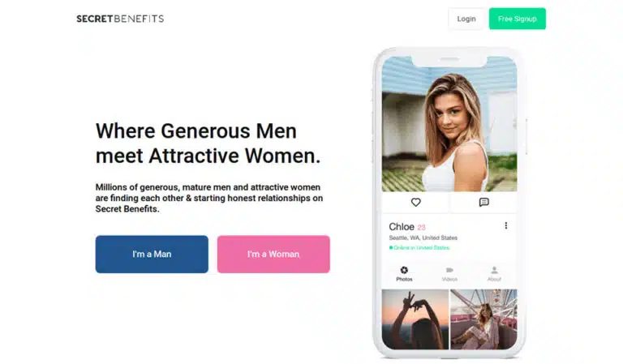The image size is (623, 364).
Task: Switch to the Photos tab label
Action: click(x=404, y=279)
